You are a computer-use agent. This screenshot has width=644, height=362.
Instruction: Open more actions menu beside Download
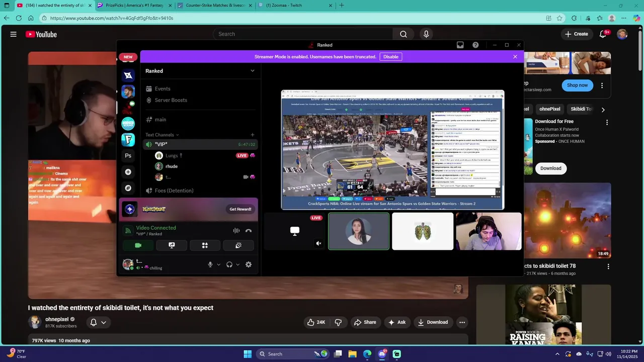[462, 322]
